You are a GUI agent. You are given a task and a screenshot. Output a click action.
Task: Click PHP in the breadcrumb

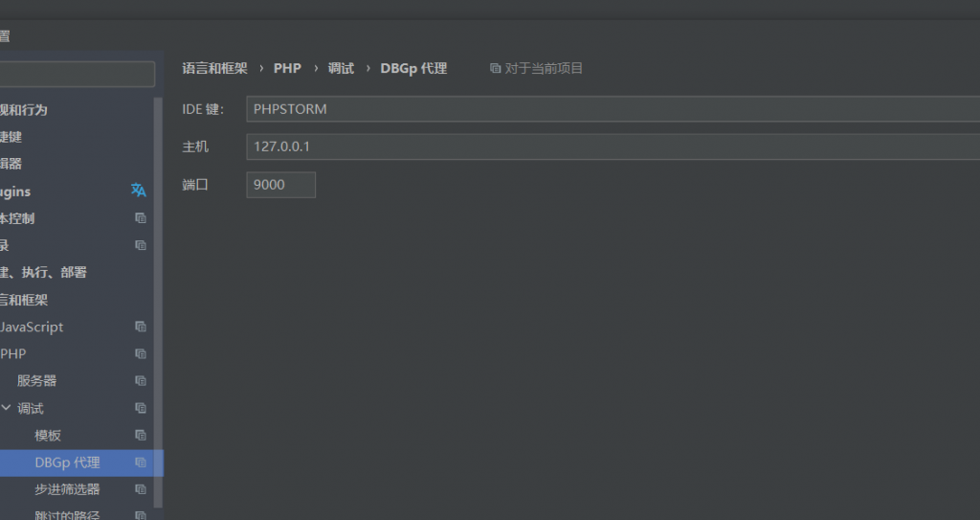[287, 68]
